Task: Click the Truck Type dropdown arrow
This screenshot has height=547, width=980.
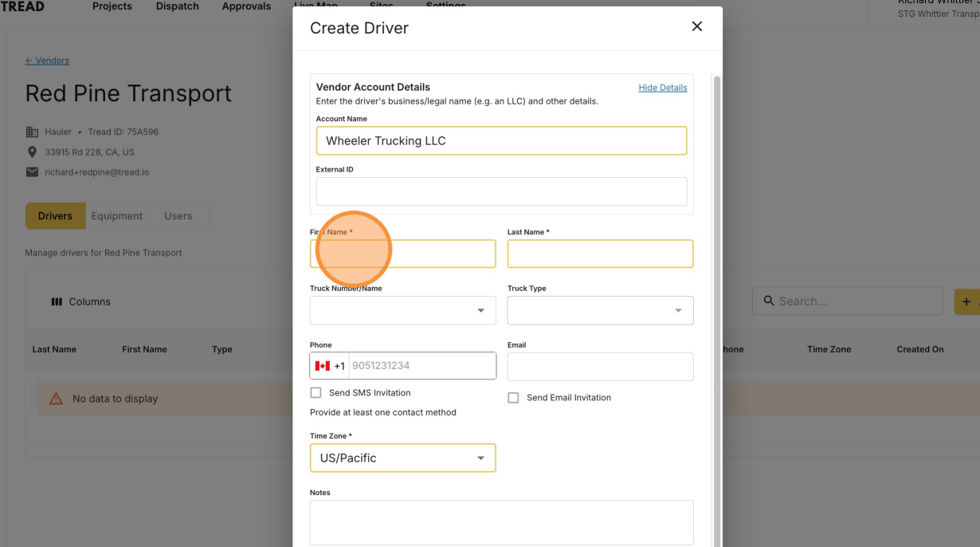Action: (x=678, y=311)
